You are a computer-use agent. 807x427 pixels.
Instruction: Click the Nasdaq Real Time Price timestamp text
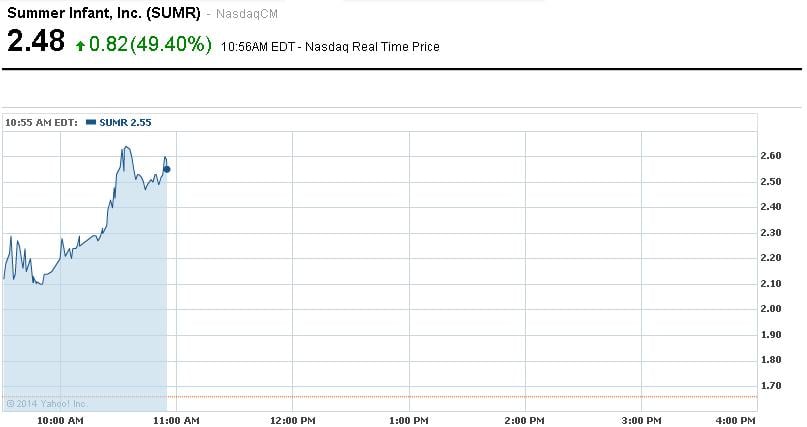click(x=331, y=46)
